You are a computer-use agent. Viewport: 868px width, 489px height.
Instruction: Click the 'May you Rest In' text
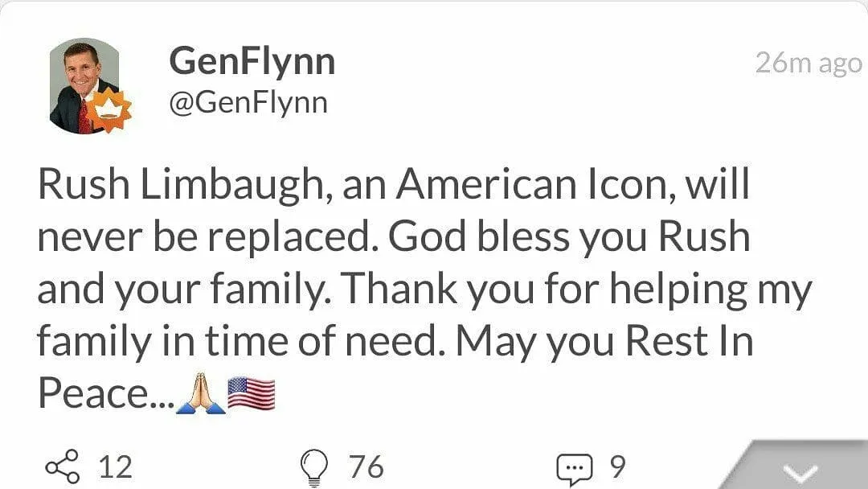604,343
